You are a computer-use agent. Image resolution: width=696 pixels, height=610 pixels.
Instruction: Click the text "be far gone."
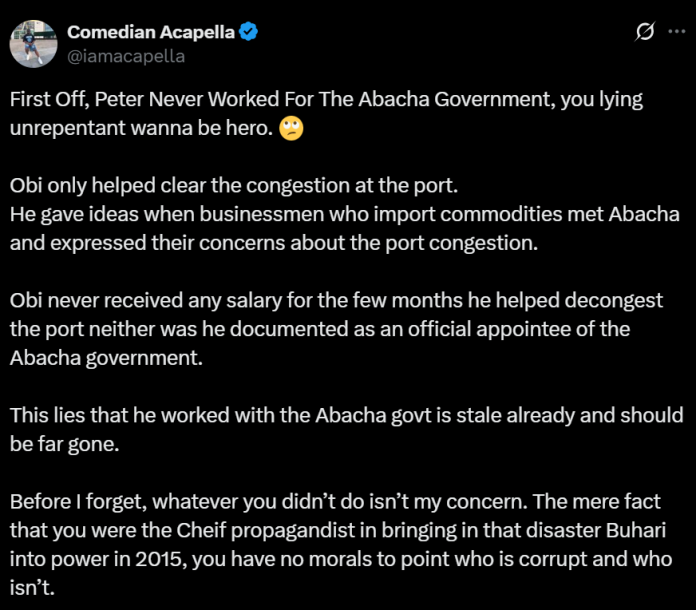(x=65, y=444)
